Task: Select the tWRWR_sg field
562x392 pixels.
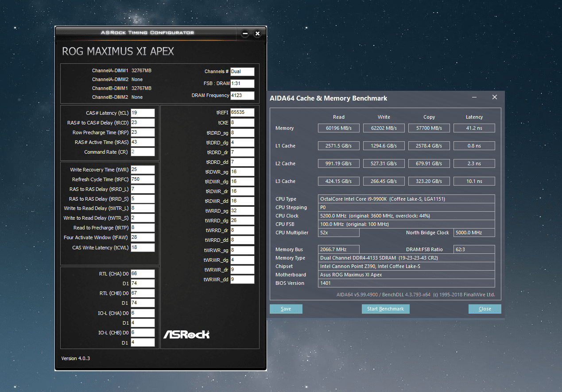Action: click(x=242, y=250)
